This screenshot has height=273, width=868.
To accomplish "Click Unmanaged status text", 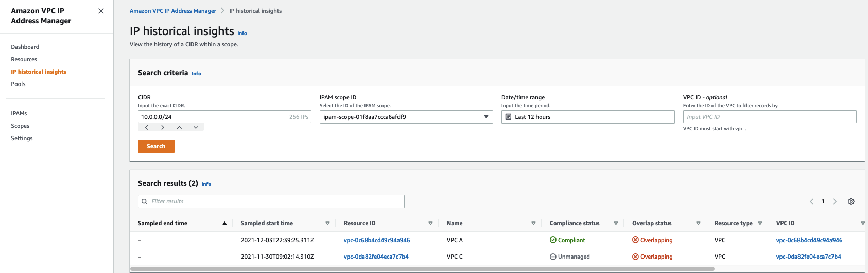I will pos(574,257).
